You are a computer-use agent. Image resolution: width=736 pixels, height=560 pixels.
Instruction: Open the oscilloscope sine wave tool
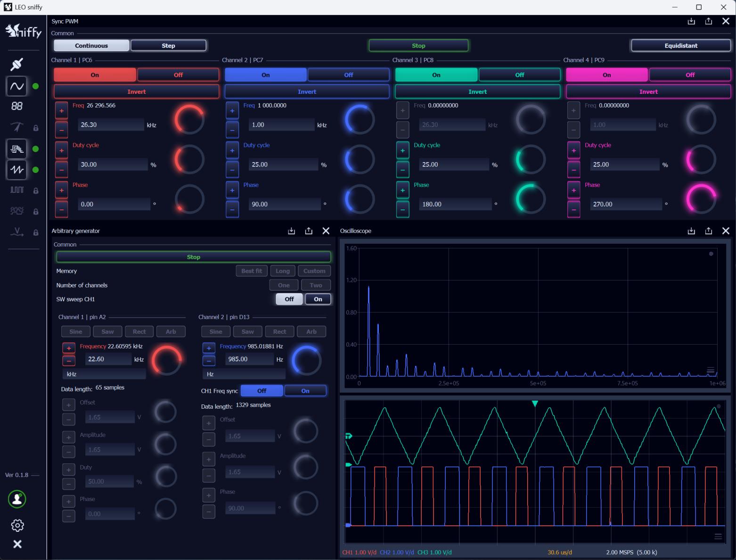[x=17, y=86]
